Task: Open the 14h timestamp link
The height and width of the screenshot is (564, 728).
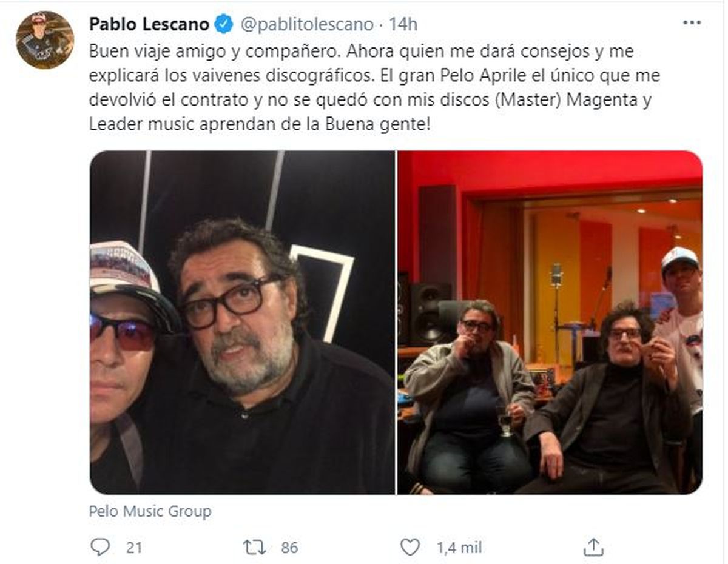Action: (x=403, y=24)
